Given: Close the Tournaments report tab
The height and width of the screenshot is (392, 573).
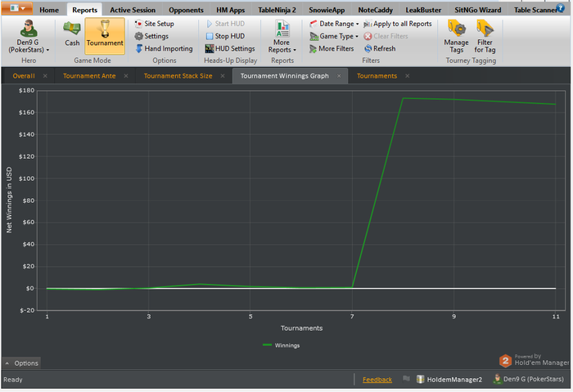Looking at the screenshot, I should click(x=407, y=76).
